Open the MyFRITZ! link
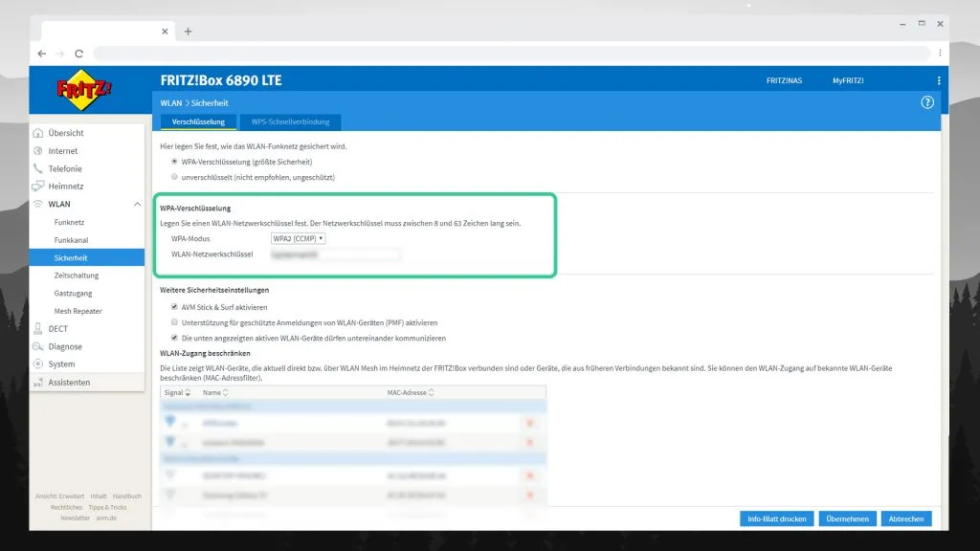This screenshot has height=551, width=980. point(848,80)
